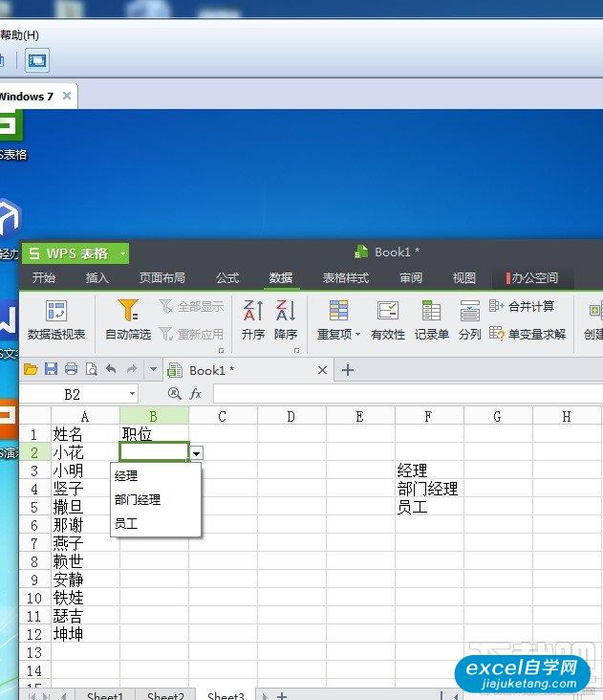Close the Windows 7 VM tab
Viewport: 603px width, 700px height.
(x=67, y=96)
